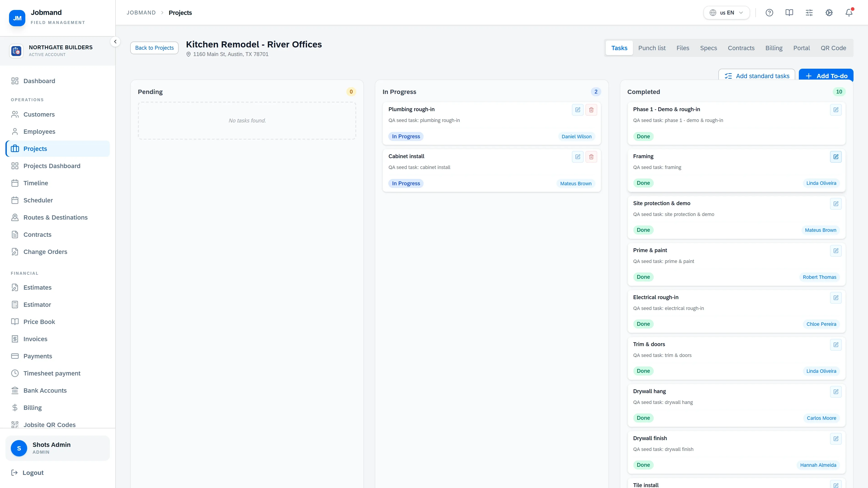Select the Northgate Builders account switcher
868x488 pixels.
tap(58, 51)
